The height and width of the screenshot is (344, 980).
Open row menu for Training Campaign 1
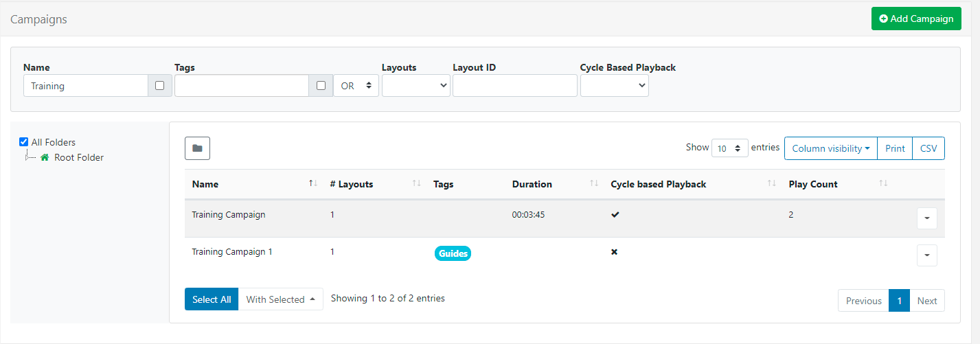[926, 255]
